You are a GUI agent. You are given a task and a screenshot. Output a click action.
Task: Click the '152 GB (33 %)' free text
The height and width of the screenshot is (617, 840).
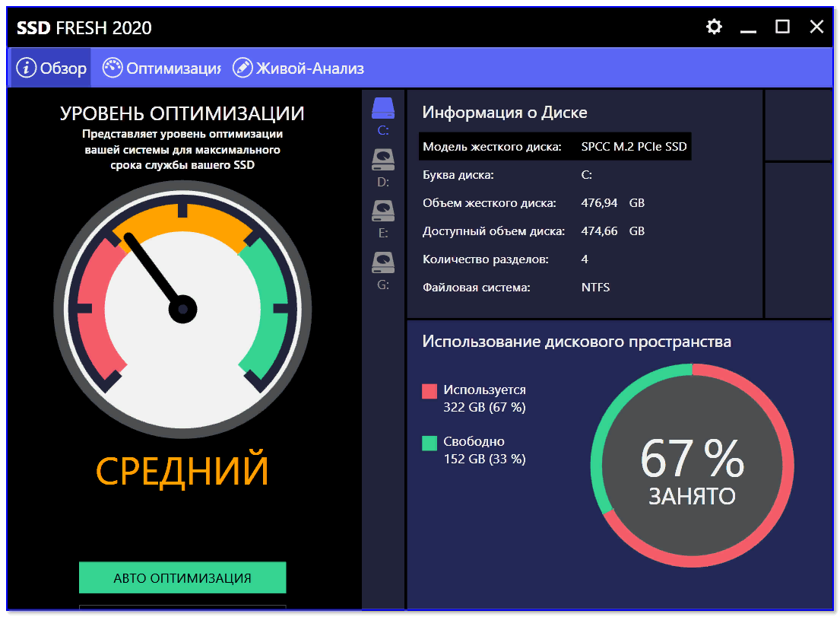[484, 459]
